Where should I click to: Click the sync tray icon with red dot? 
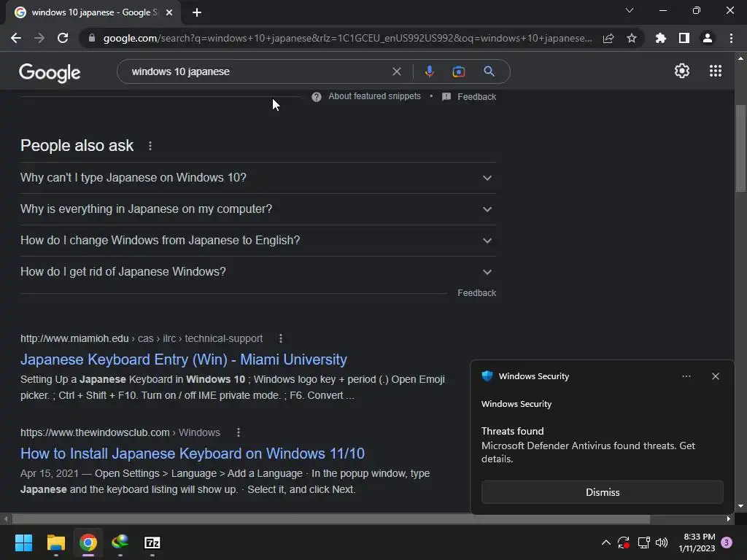click(624, 542)
